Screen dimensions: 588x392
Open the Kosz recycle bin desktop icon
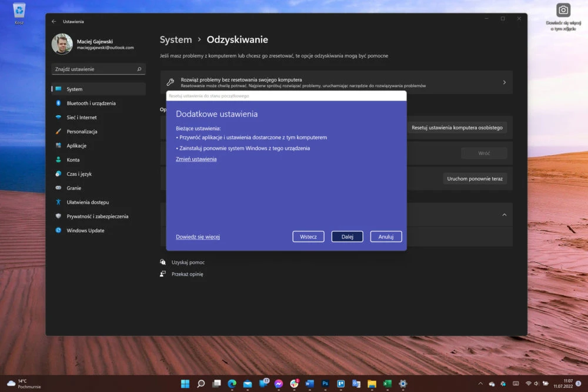(19, 13)
